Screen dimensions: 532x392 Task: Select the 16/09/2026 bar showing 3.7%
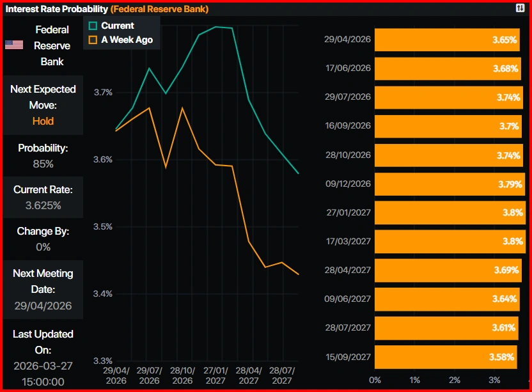[x=448, y=126]
